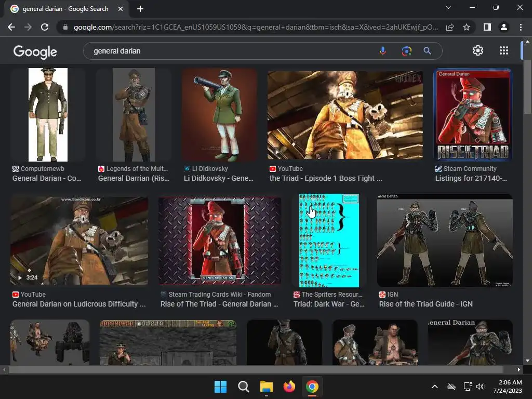Click the 'General Darrian (Ris...' title link

[134, 178]
